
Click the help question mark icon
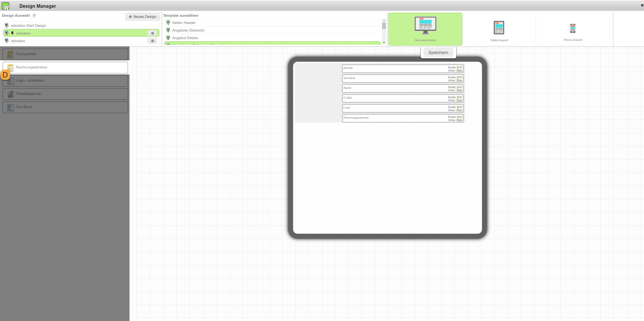point(34,16)
